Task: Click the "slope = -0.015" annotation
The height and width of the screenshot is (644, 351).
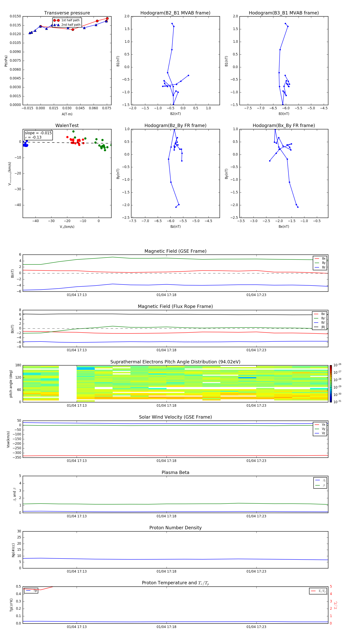Action: pos(38,133)
